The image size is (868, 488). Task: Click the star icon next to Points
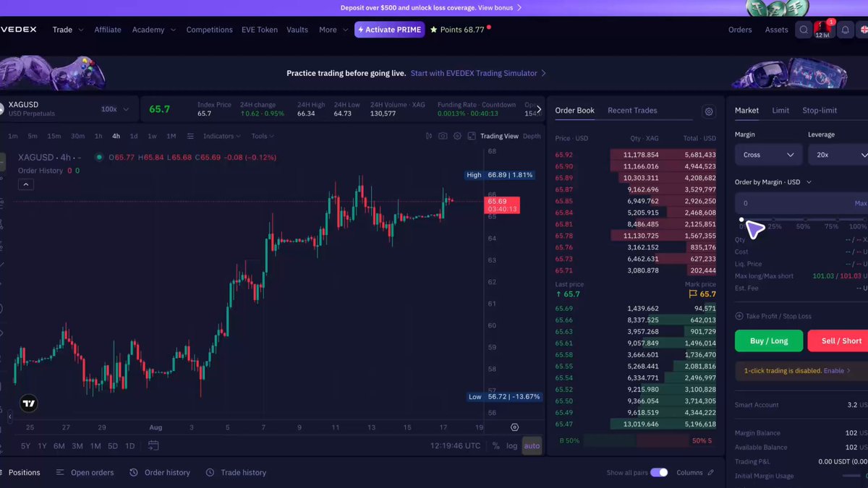click(433, 30)
